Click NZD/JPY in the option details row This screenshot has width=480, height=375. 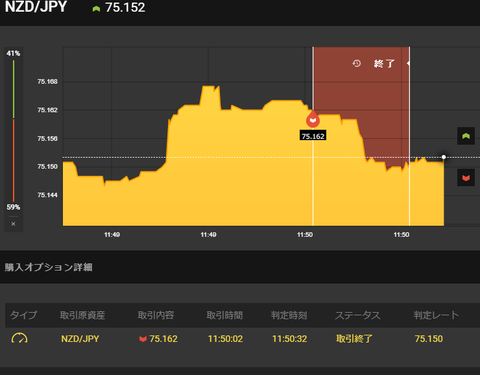click(x=80, y=339)
